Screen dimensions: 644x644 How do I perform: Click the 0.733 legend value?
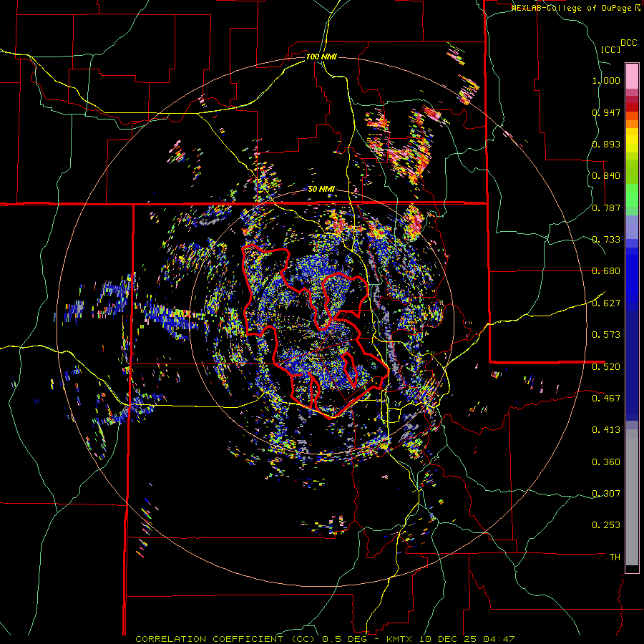coord(606,240)
